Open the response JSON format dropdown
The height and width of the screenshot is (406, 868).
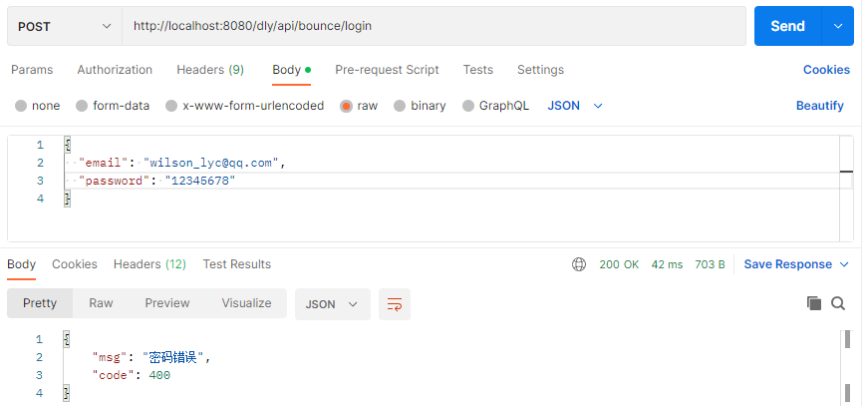pyautogui.click(x=332, y=304)
